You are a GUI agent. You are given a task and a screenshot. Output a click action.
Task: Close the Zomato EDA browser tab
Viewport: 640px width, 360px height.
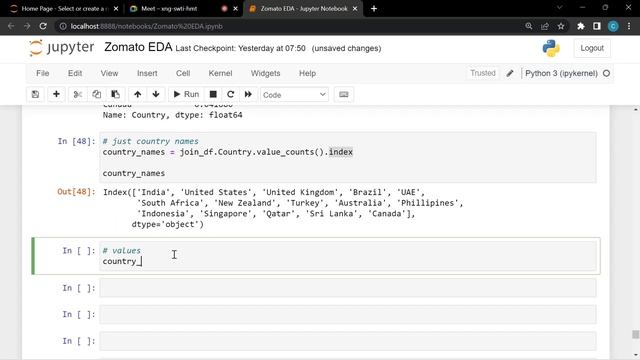pos(355,9)
